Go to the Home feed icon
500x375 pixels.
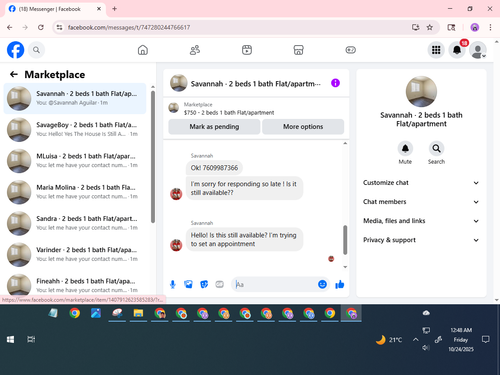143,50
